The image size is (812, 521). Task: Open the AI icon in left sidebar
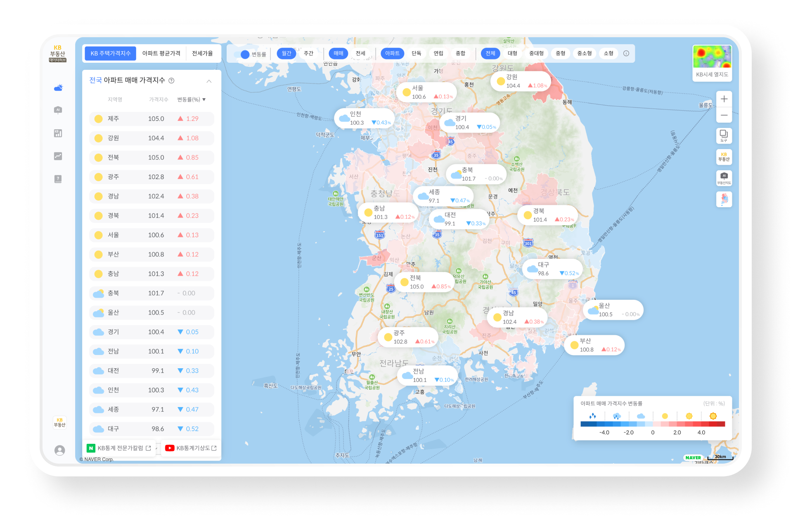(x=58, y=110)
